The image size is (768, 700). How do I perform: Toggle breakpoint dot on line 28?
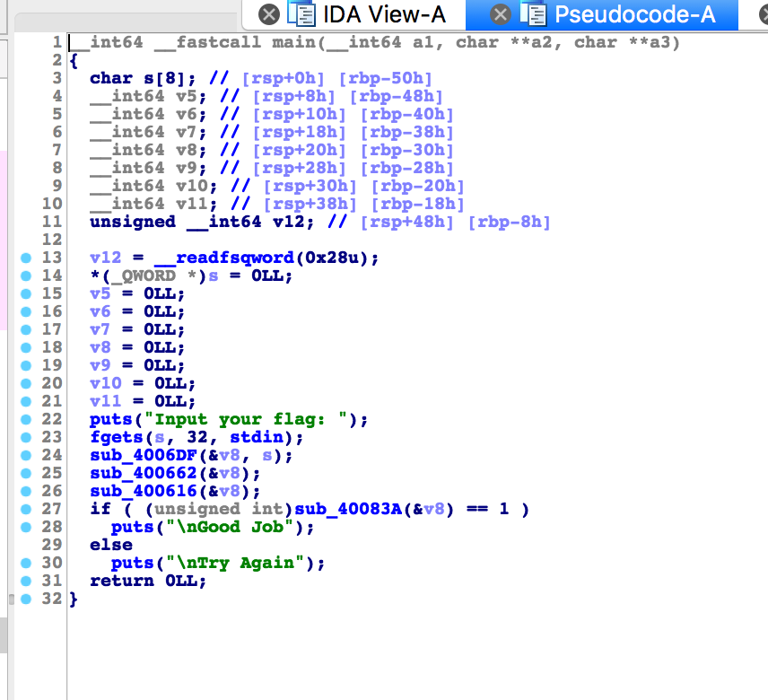26,527
